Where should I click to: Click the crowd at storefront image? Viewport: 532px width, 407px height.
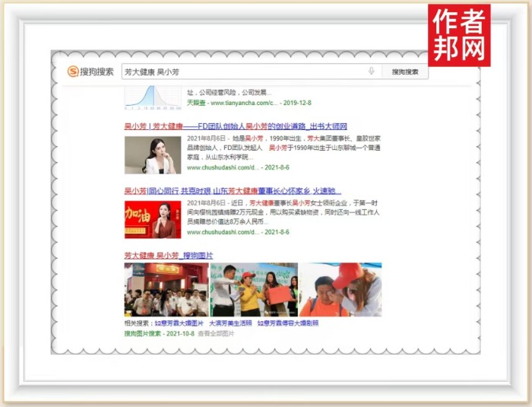(x=166, y=290)
